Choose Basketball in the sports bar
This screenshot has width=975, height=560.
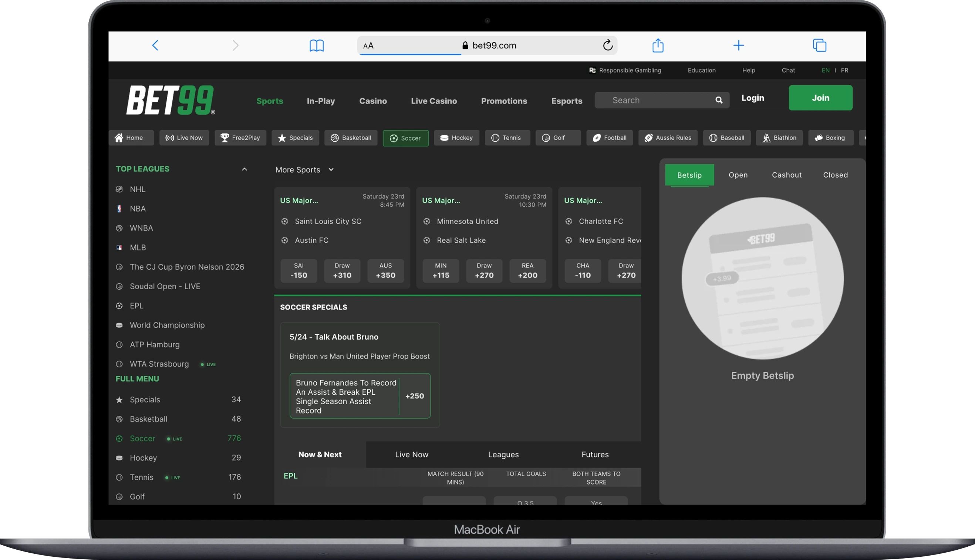pos(351,138)
